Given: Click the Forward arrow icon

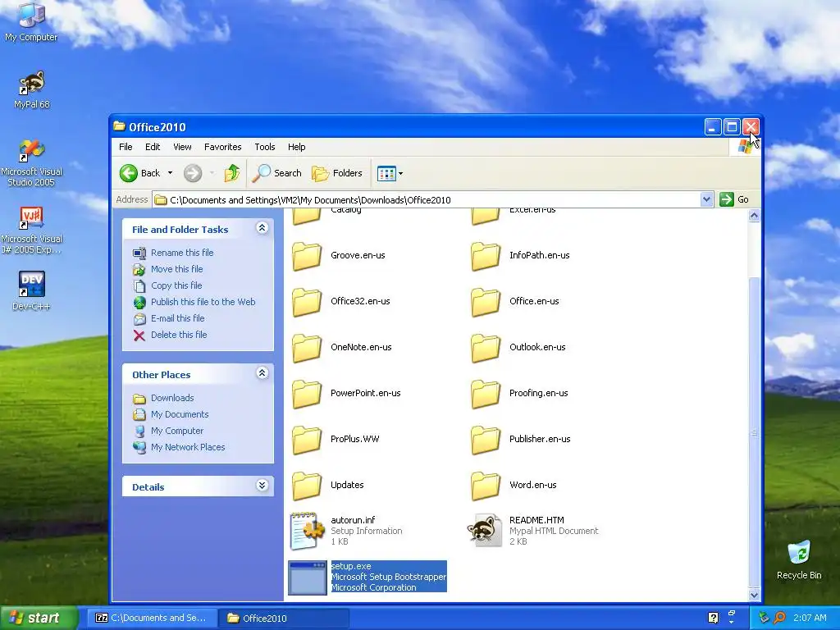Looking at the screenshot, I should pyautogui.click(x=193, y=173).
